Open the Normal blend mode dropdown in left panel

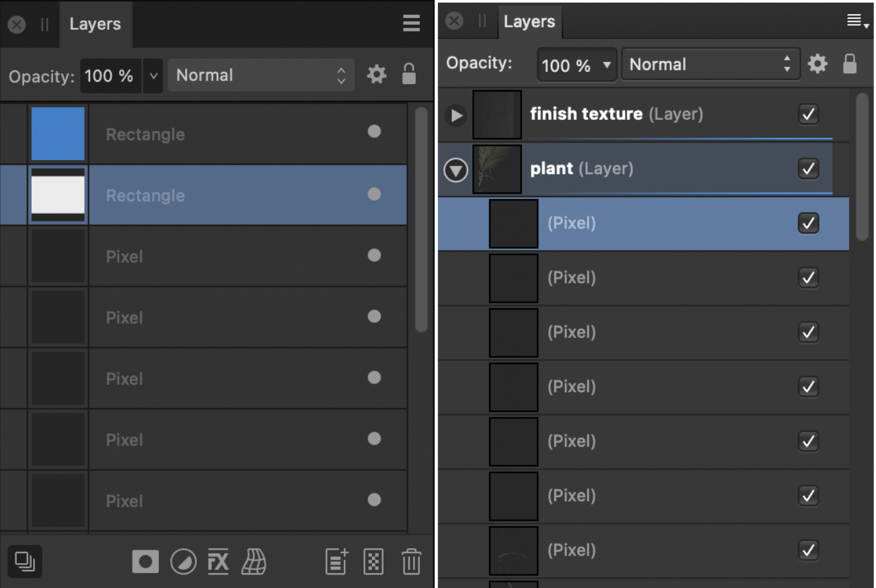[x=260, y=75]
